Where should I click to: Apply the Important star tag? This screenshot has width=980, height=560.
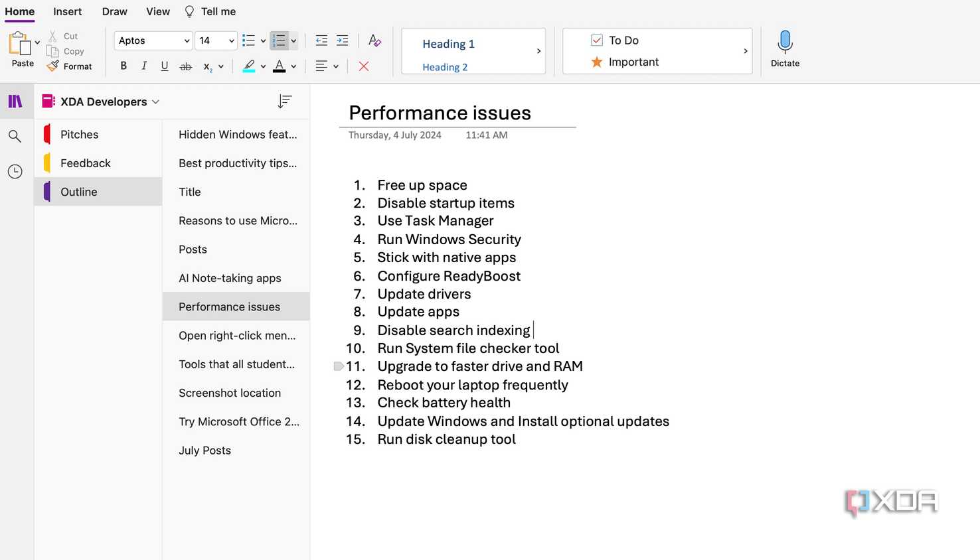click(624, 62)
